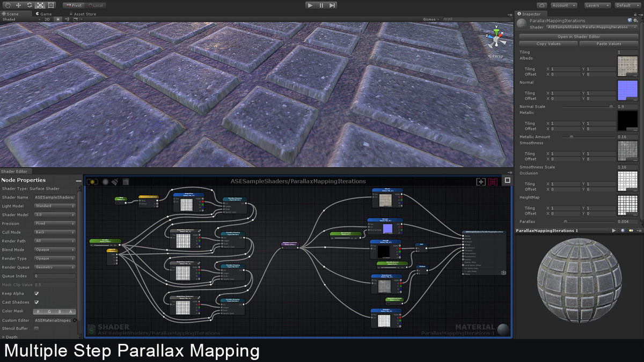Click the Normal map texture thumbnail

(x=627, y=90)
